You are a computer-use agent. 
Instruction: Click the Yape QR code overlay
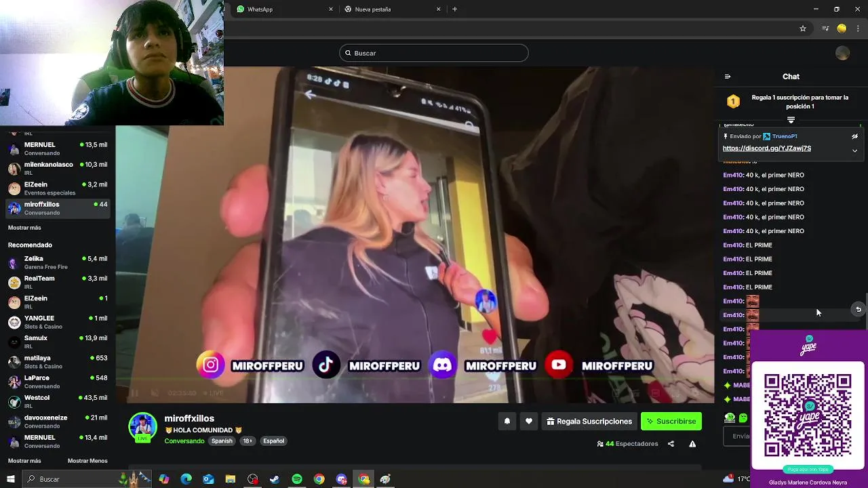[808, 415]
